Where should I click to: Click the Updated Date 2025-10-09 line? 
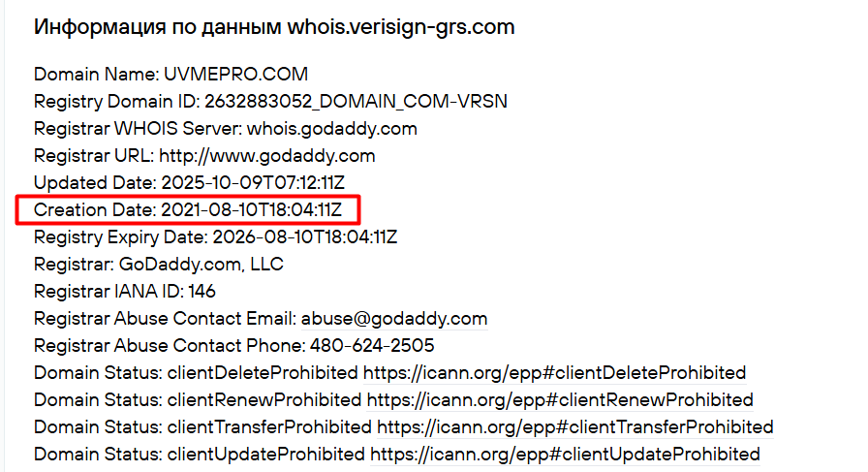(x=189, y=183)
